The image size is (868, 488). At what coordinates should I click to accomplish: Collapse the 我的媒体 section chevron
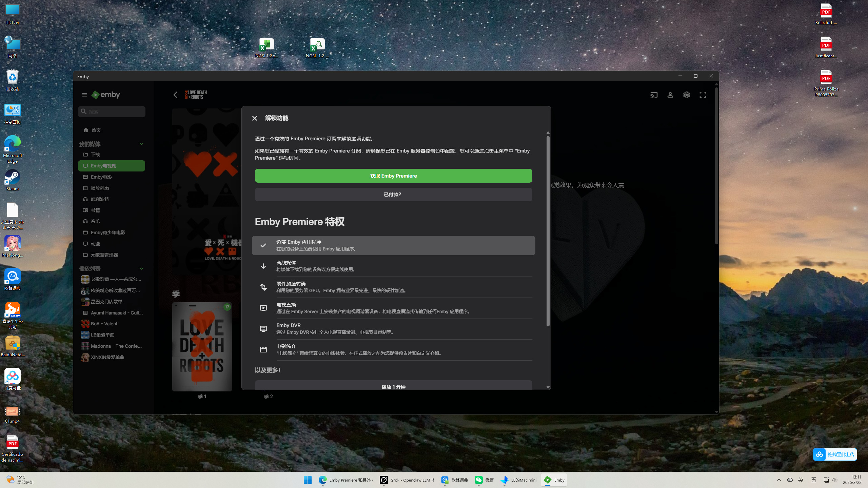pos(141,144)
